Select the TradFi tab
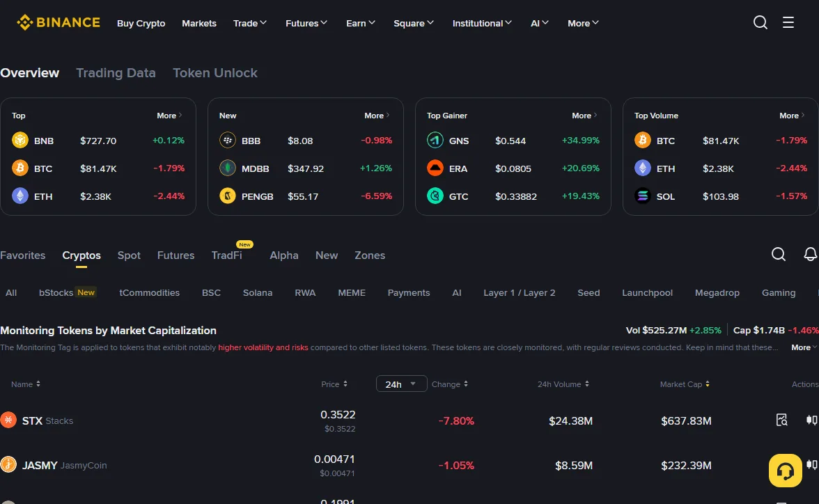Screen dimensions: 819x504 tap(227, 255)
